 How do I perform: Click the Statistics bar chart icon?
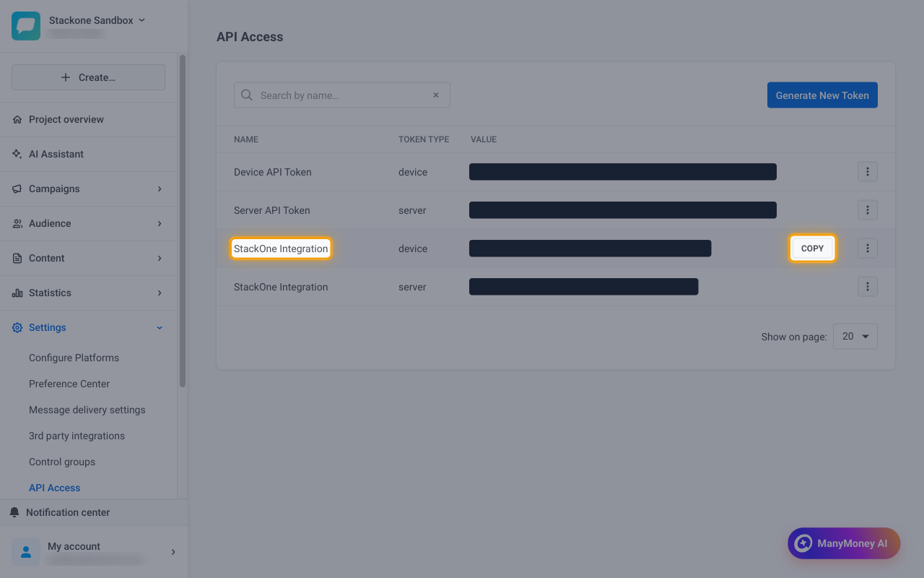(x=17, y=293)
